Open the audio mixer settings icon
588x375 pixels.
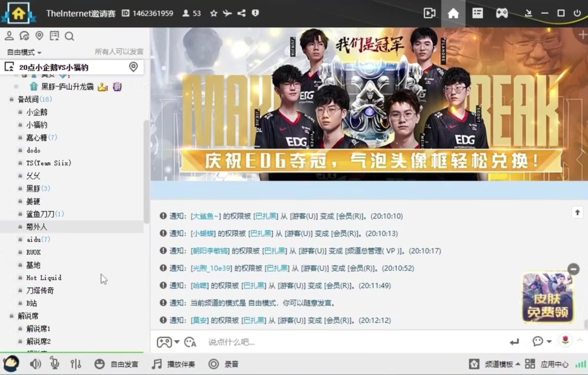(x=75, y=364)
